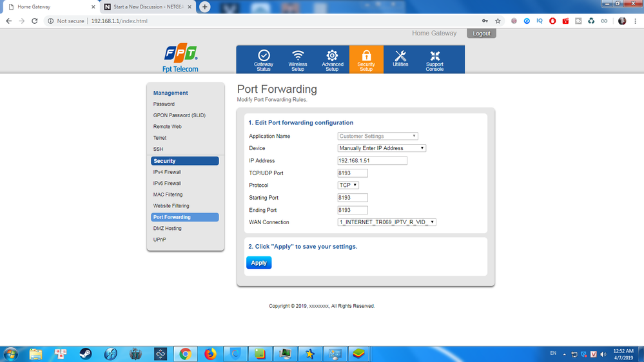This screenshot has width=644, height=362.
Task: Click the IQ extension icon
Action: 540,21
